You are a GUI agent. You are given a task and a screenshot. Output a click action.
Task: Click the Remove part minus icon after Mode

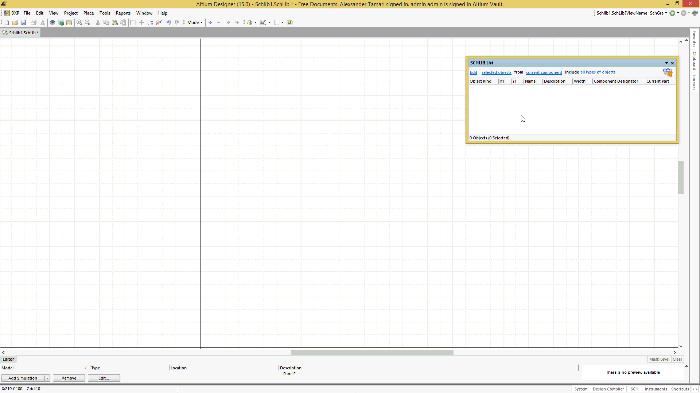coord(219,22)
